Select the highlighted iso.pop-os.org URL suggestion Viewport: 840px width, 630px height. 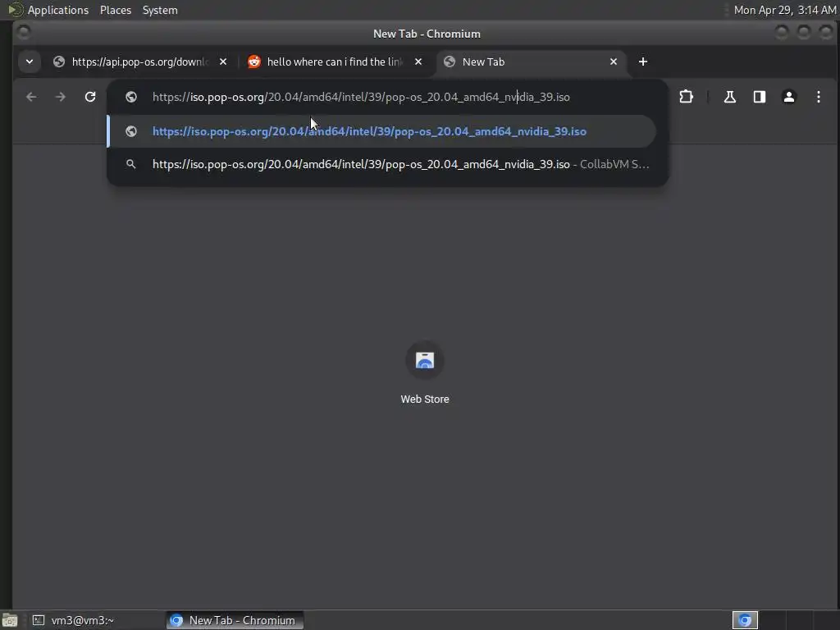click(381, 131)
